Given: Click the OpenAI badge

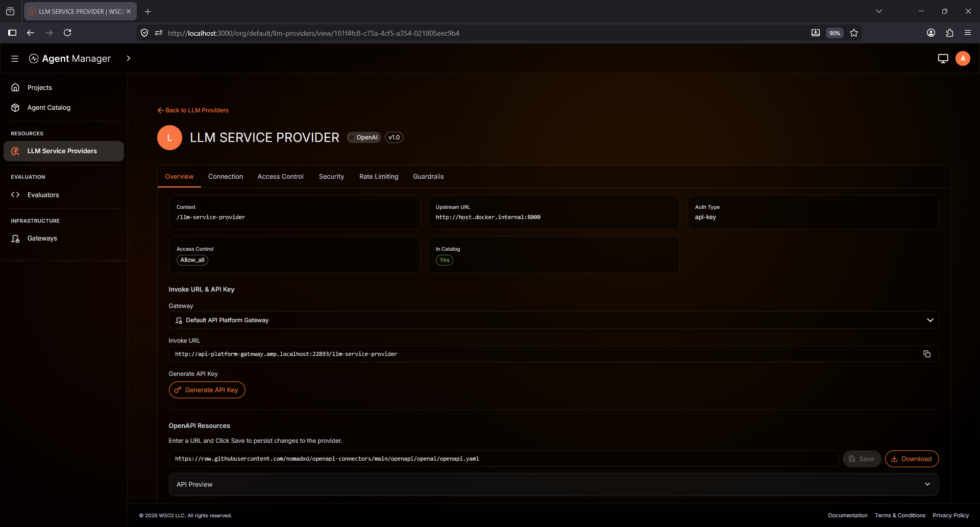Looking at the screenshot, I should [364, 137].
